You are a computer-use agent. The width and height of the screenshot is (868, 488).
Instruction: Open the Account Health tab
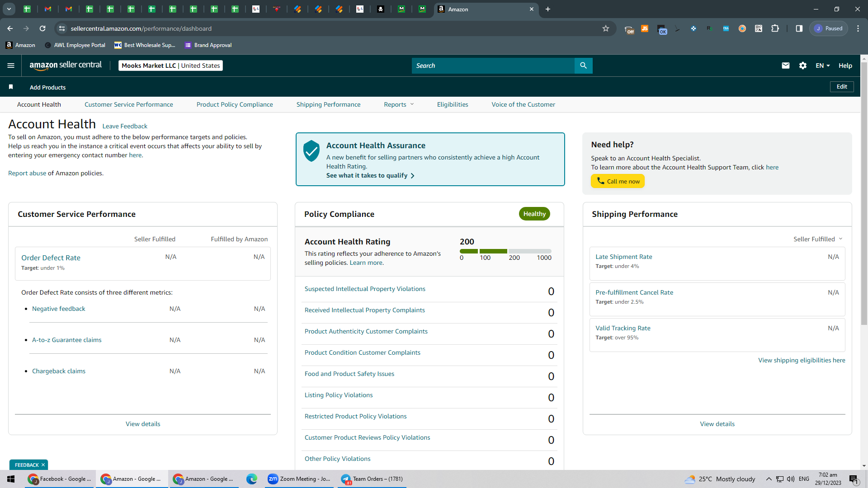[39, 104]
